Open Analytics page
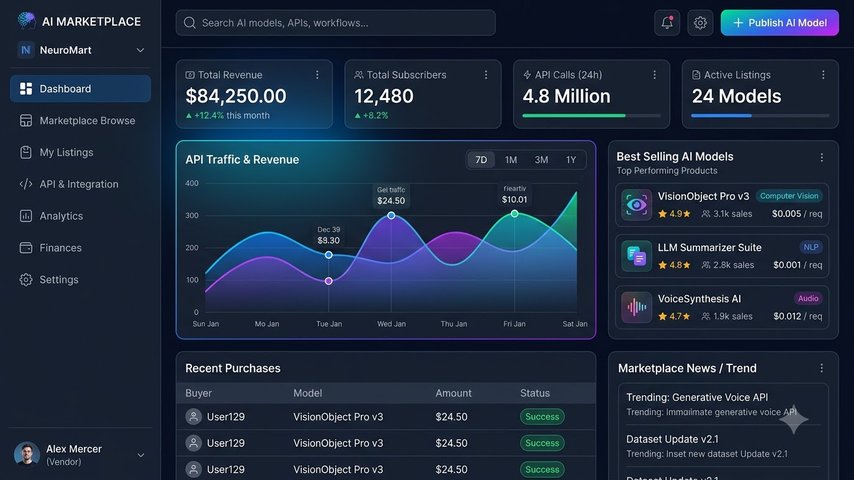The height and width of the screenshot is (480, 854). [x=80, y=216]
